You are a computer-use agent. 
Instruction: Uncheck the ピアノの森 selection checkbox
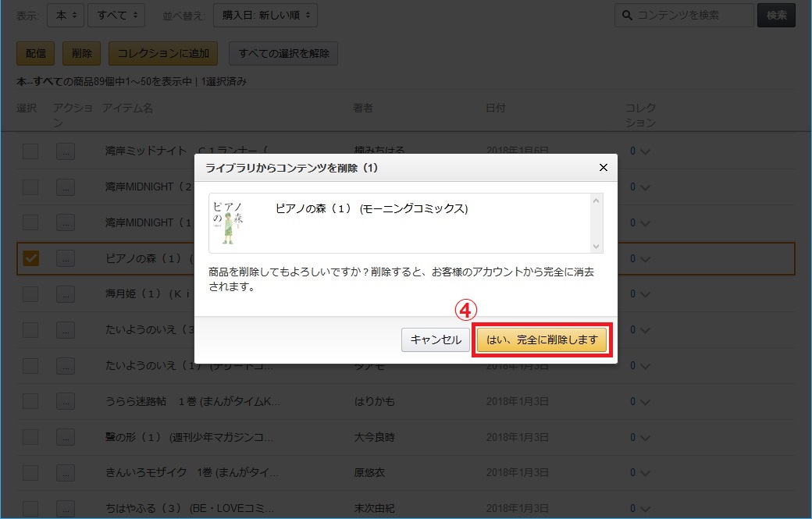30,258
